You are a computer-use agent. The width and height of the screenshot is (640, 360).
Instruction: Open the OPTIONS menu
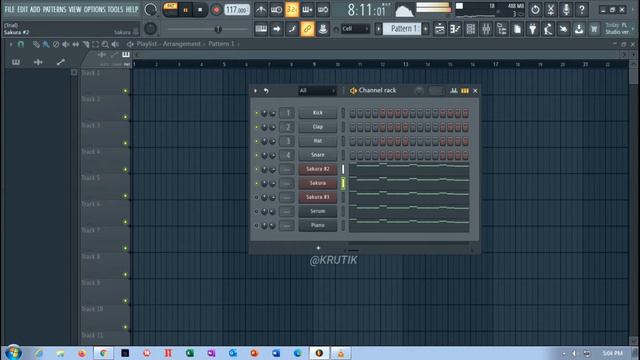tap(95, 9)
